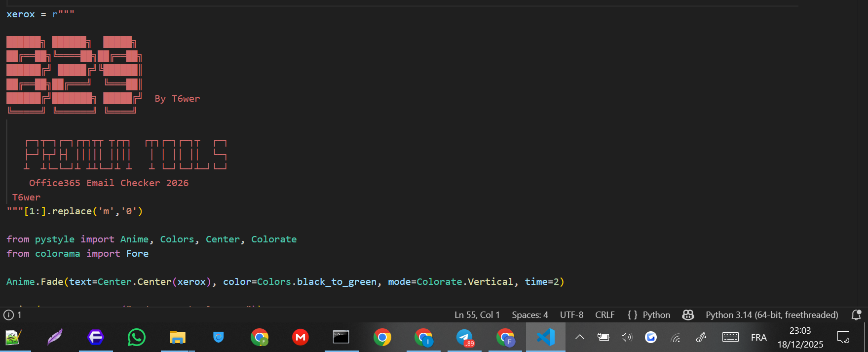The height and width of the screenshot is (352, 868).
Task: Click the 'pystyle' module name
Action: coord(55,239)
